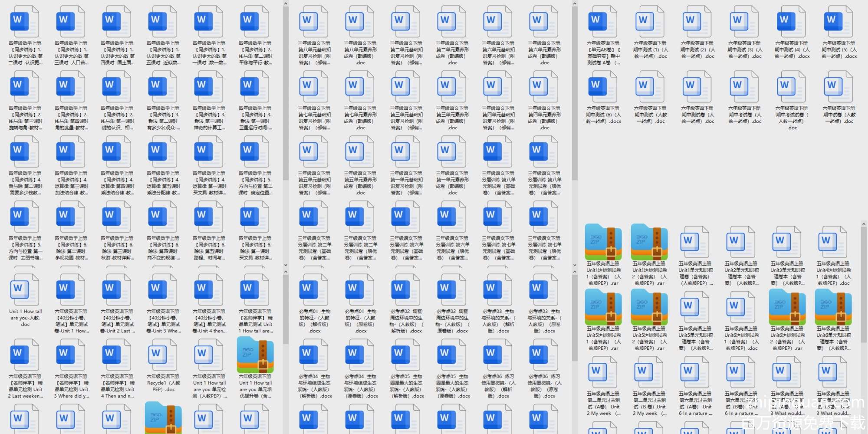Open Word icon for 运算律 第三课时 加法结合律
This screenshot has height=434, width=868.
point(71,152)
